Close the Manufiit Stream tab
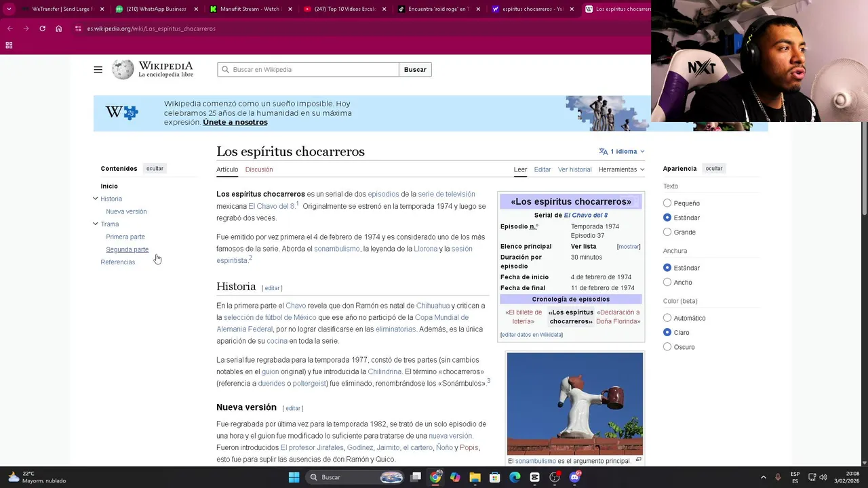The width and height of the screenshot is (868, 488). coord(290,9)
